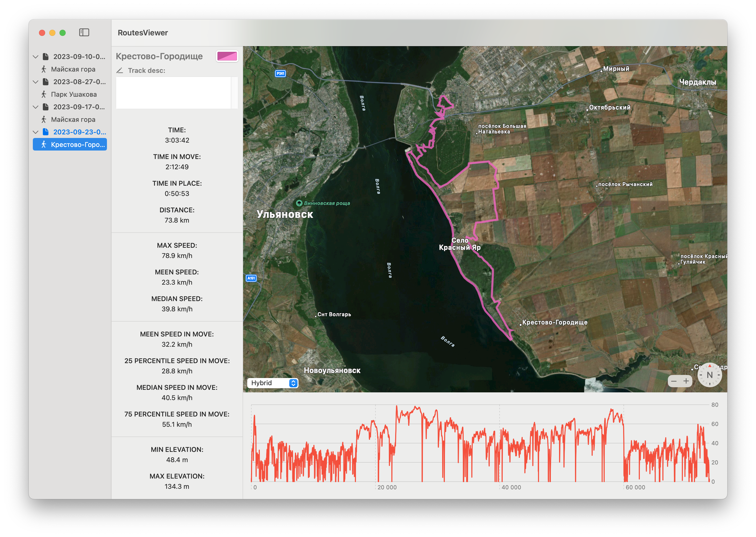Image resolution: width=756 pixels, height=537 pixels.
Task: Click the Track desc pencil edit icon
Action: 120,71
